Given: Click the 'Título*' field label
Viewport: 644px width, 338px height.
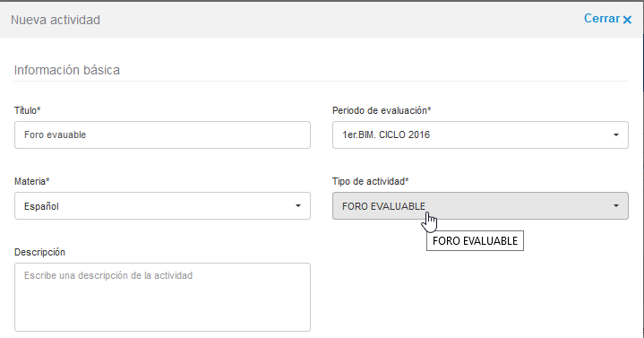Looking at the screenshot, I should 28,110.
